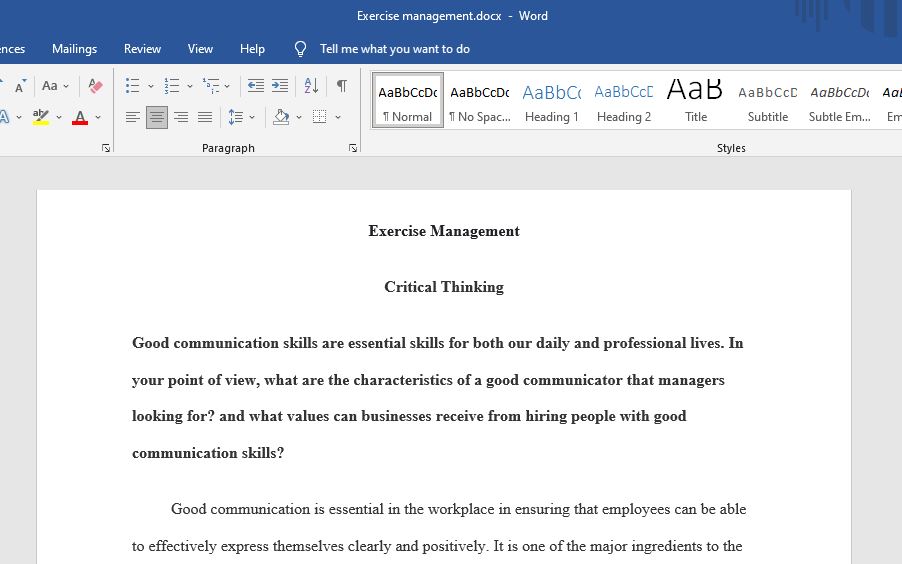Click the Tell me lightbulb icon
Image resolution: width=902 pixels, height=564 pixels.
click(300, 49)
